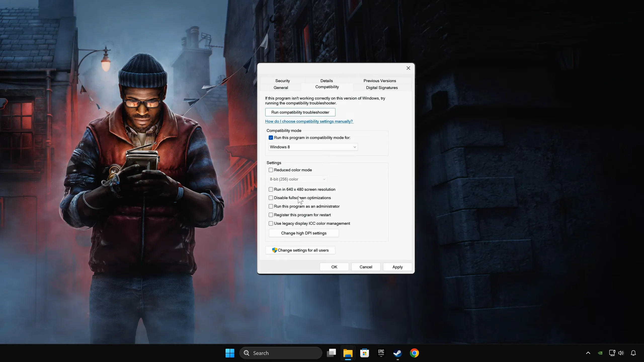Screen dimensions: 644x362
Task: Open network display settings tray icon
Action: [x=612, y=353]
